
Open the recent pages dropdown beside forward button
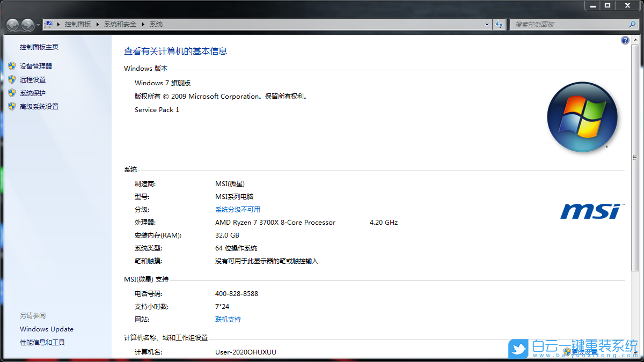pyautogui.click(x=37, y=25)
